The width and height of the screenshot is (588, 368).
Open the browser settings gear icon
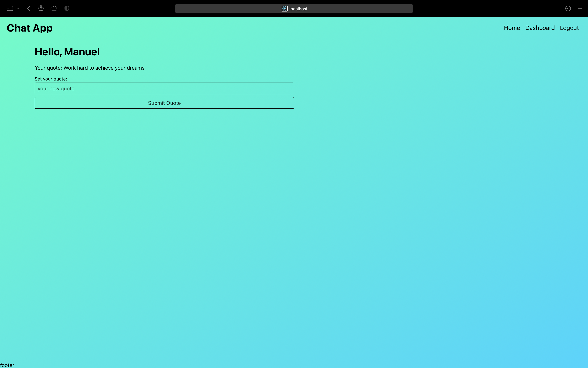(x=41, y=9)
